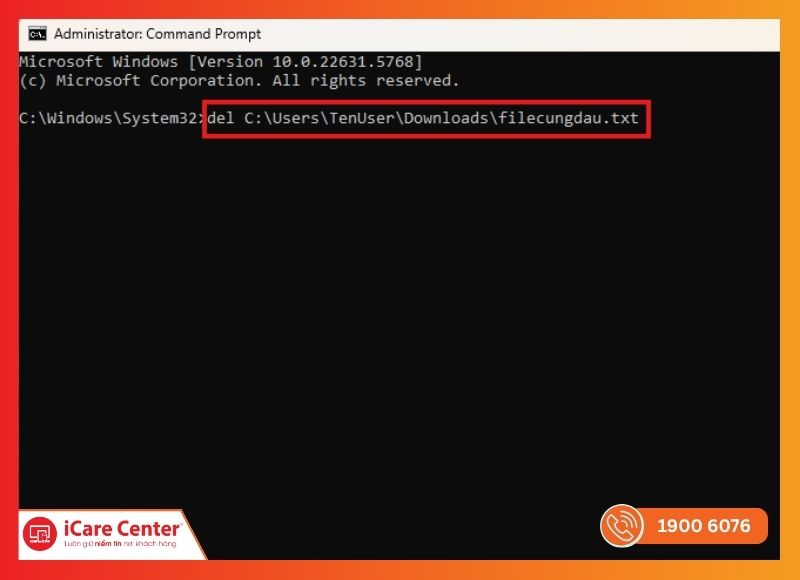Screen dimensions: 800x580
Task: Click the Downloads folder in the typed path
Action: click(x=446, y=118)
